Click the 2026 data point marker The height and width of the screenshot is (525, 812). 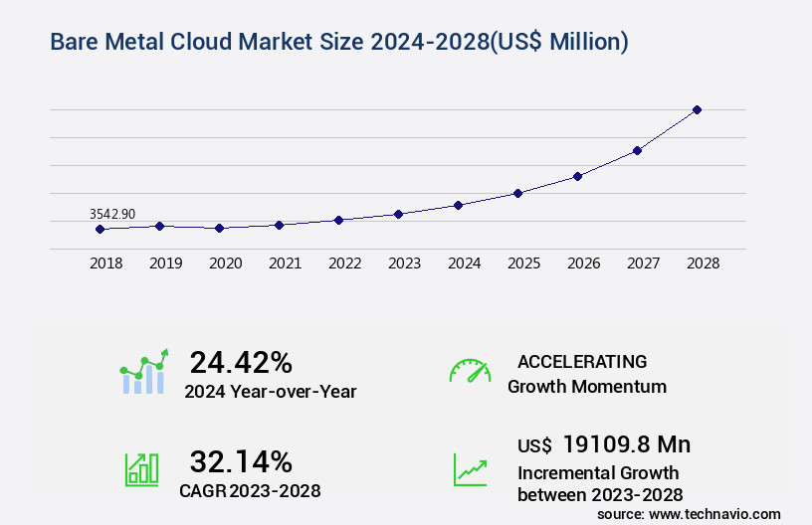point(577,176)
